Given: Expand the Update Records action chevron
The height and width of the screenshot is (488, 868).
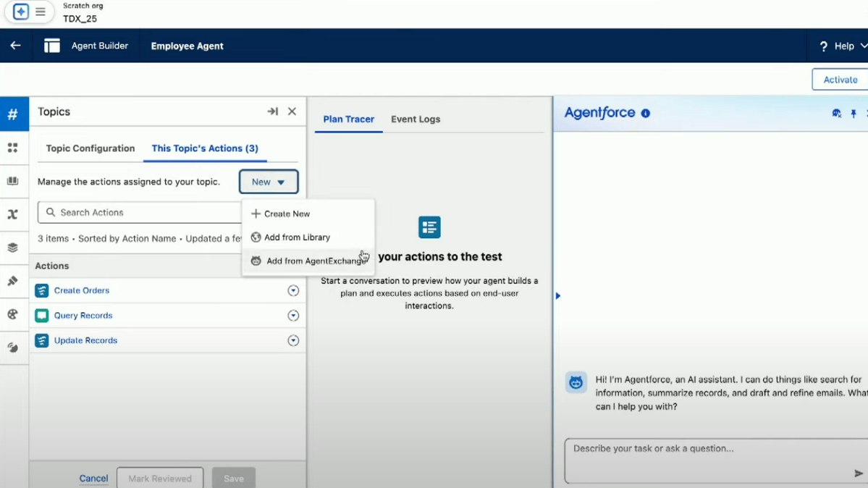Looking at the screenshot, I should [x=293, y=340].
